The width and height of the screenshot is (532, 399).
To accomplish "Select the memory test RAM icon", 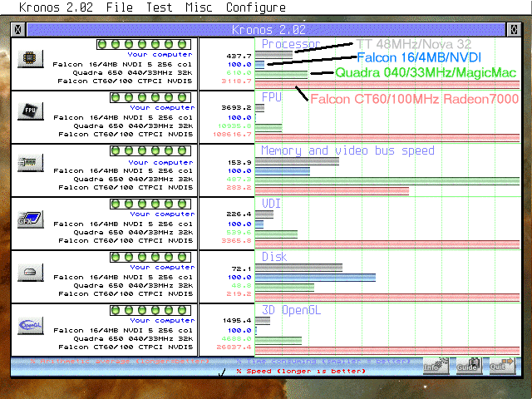I will (x=31, y=163).
